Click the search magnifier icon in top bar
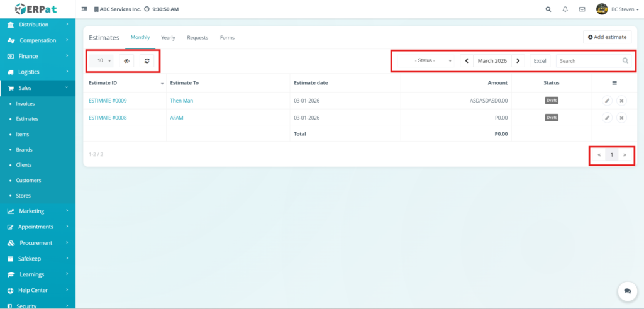Image resolution: width=644 pixels, height=309 pixels. (548, 9)
